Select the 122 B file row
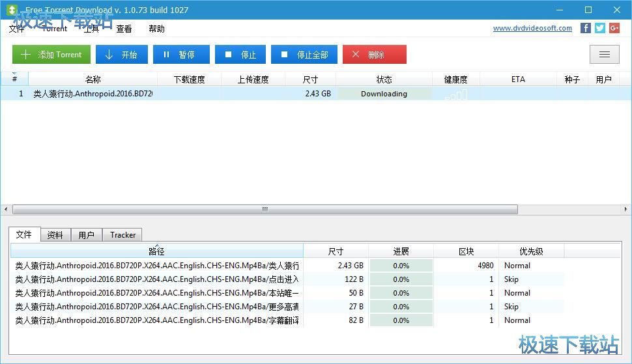 [x=287, y=279]
